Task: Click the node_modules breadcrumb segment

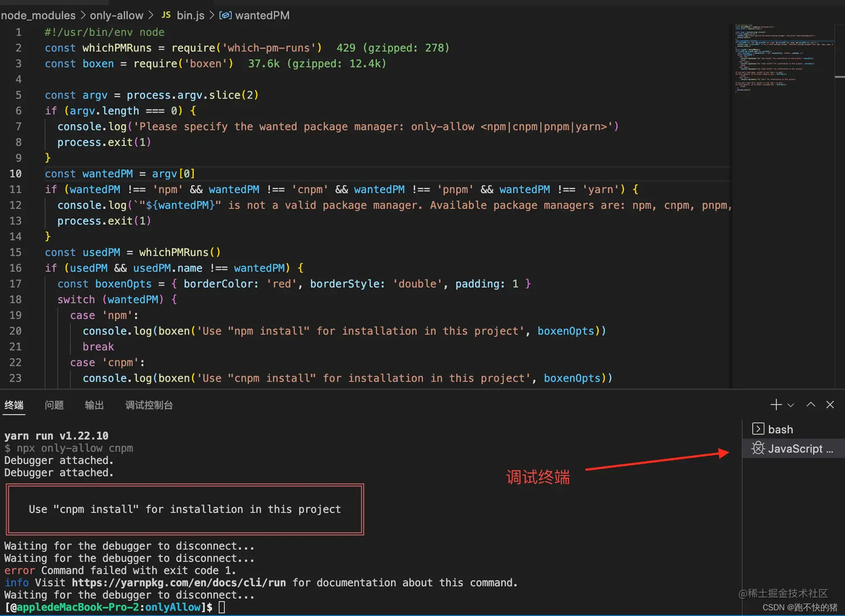Action: pos(38,15)
